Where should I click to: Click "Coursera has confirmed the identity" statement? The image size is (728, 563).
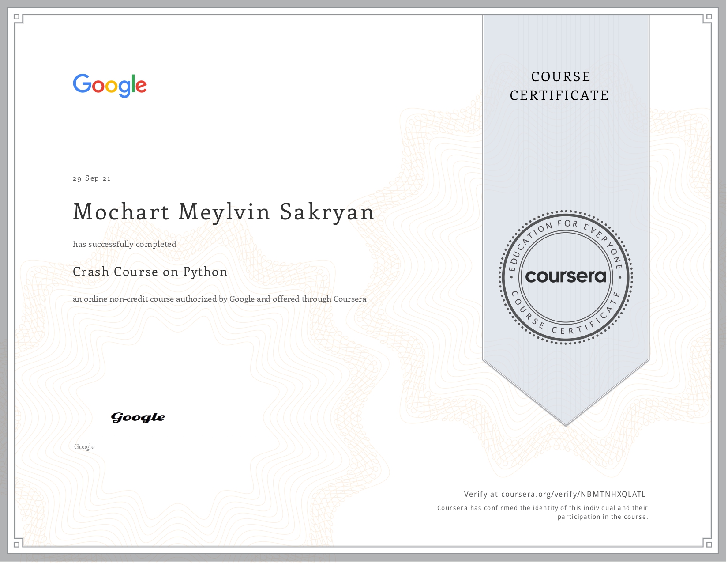click(543, 512)
